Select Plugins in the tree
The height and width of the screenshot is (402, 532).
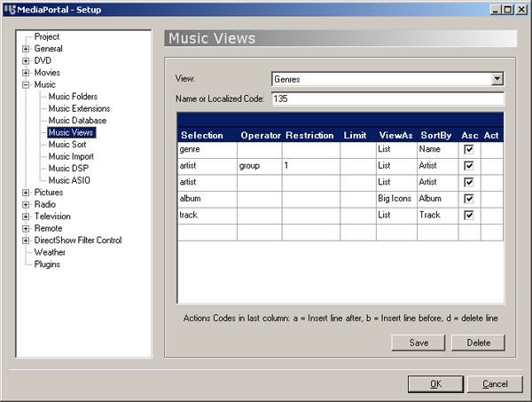pos(47,264)
